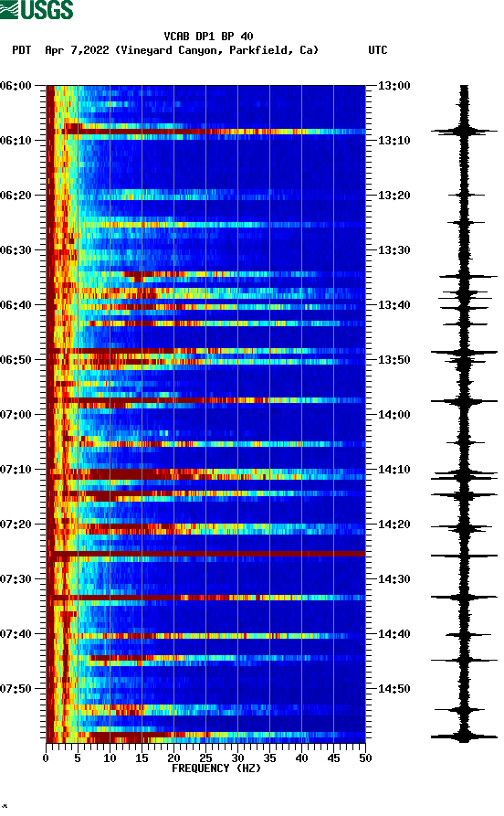Click the strong spectrogram event band just before 06:10
Viewport: 504px width, 816px height.
(206, 132)
